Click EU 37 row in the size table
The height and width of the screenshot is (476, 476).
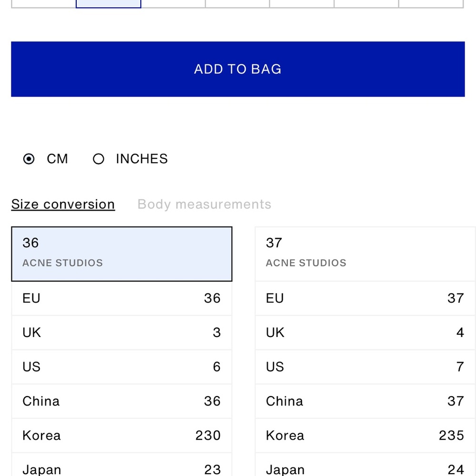point(365,298)
